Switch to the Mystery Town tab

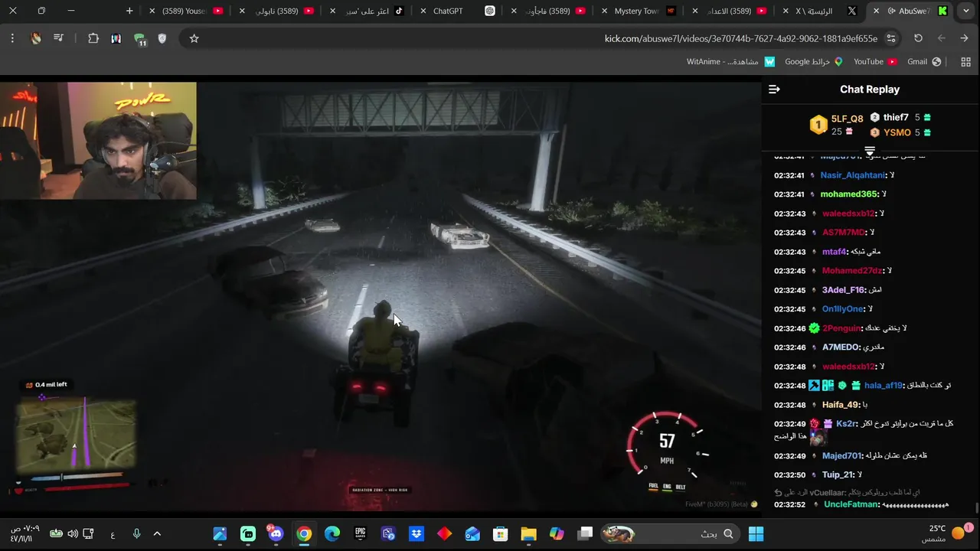click(x=637, y=11)
